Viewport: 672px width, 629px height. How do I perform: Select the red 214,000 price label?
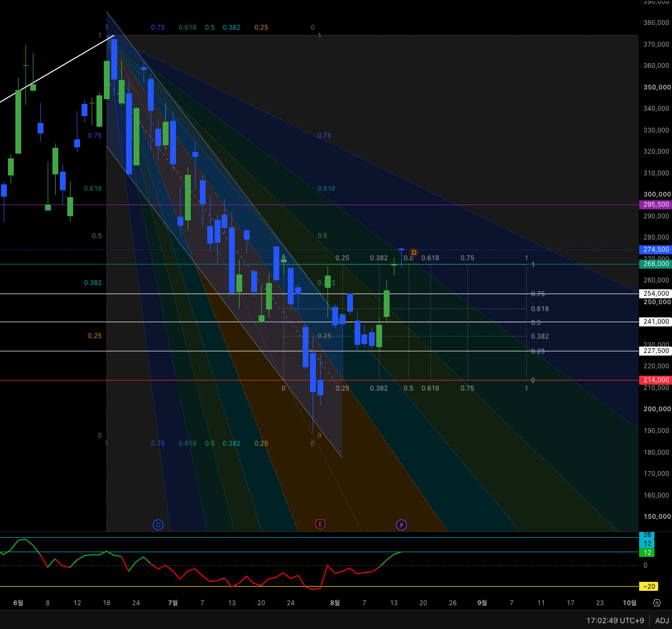click(x=656, y=380)
